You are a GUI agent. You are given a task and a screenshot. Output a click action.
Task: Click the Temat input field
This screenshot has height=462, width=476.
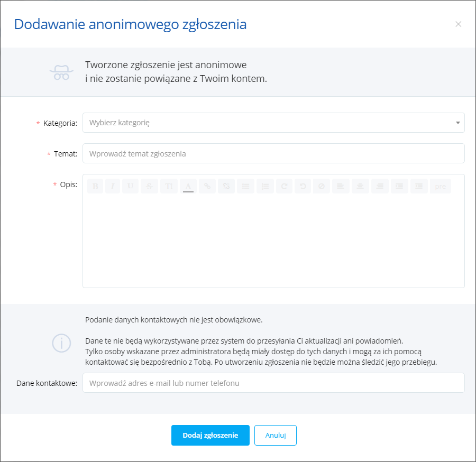[x=273, y=154]
